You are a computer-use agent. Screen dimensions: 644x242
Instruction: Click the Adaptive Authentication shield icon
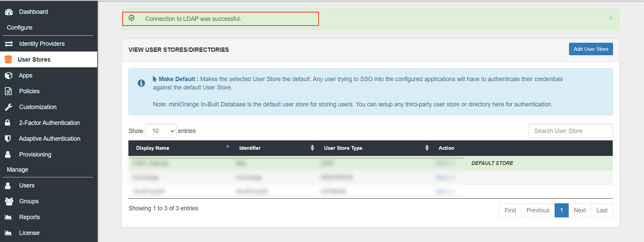pos(8,139)
